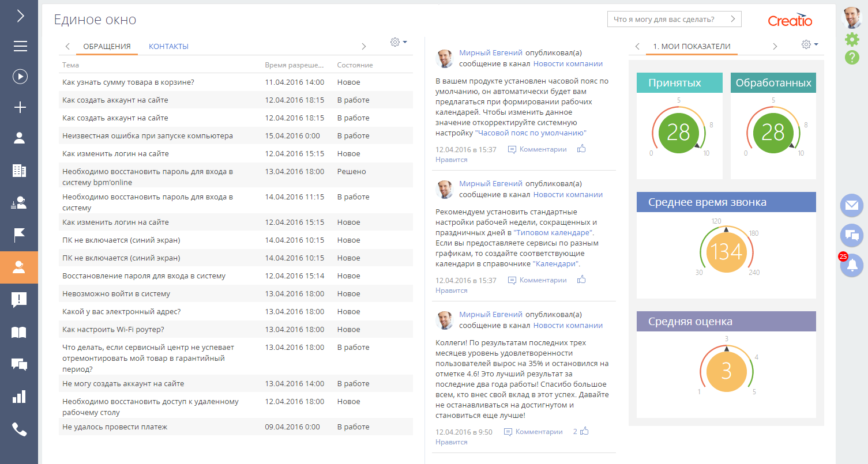The width and height of the screenshot is (868, 464).
Task: Click the green help question mark icon
Action: click(852, 57)
